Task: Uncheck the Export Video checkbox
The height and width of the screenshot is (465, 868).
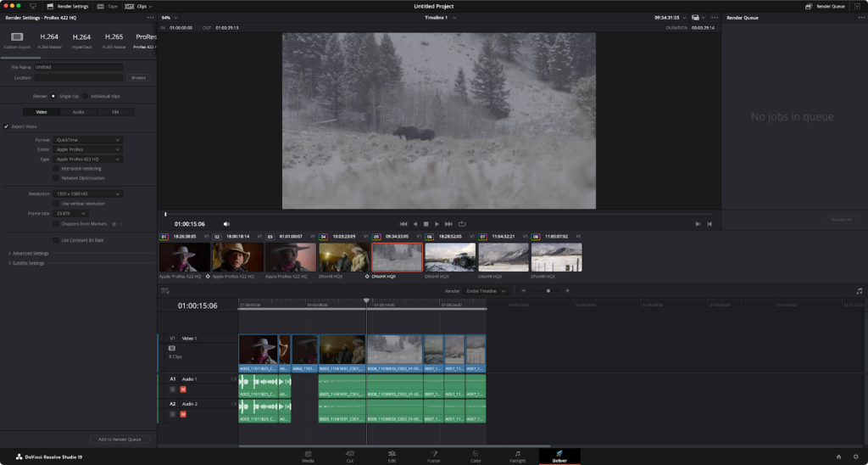Action: coord(7,126)
